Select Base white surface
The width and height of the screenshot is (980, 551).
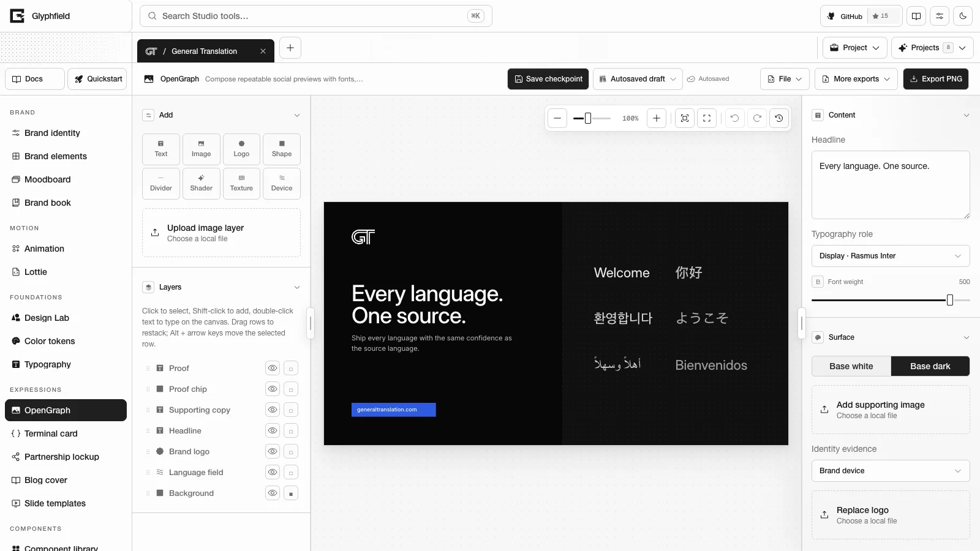tap(851, 366)
